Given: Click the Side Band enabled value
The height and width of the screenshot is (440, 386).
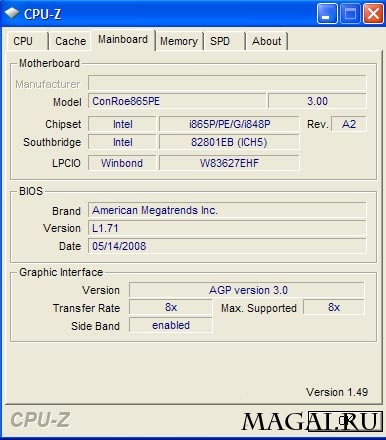Looking at the screenshot, I should click(x=171, y=325).
